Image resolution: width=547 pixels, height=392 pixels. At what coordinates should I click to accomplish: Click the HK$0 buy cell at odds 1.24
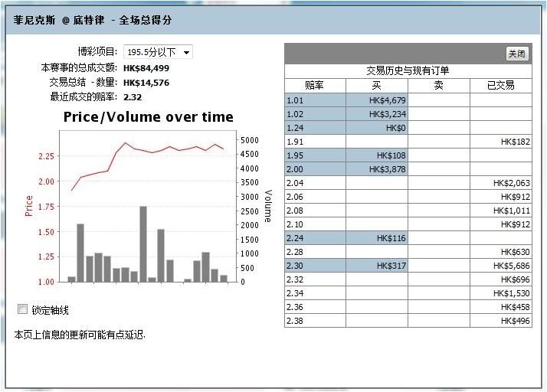tap(376, 128)
